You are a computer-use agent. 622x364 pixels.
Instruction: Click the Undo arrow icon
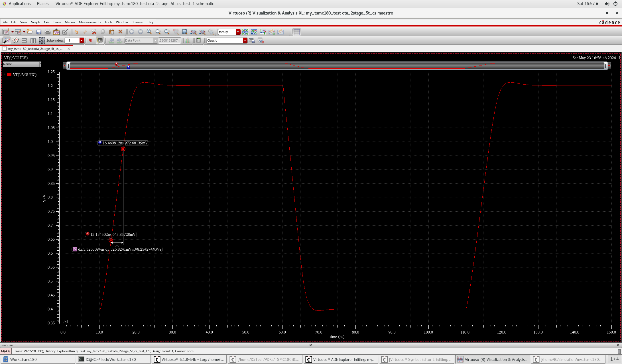pos(76,32)
